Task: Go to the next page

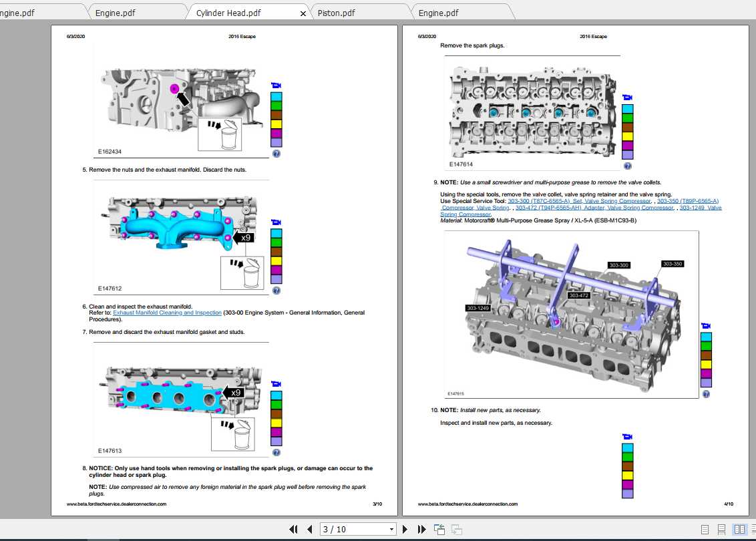Action: click(x=405, y=529)
